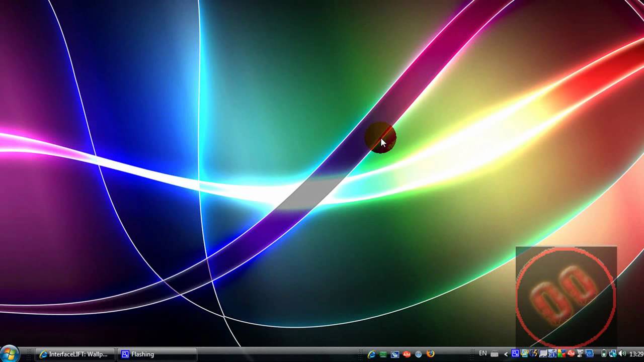The image size is (644, 362).
Task: Click the green quick launch icon
Action: (383, 354)
